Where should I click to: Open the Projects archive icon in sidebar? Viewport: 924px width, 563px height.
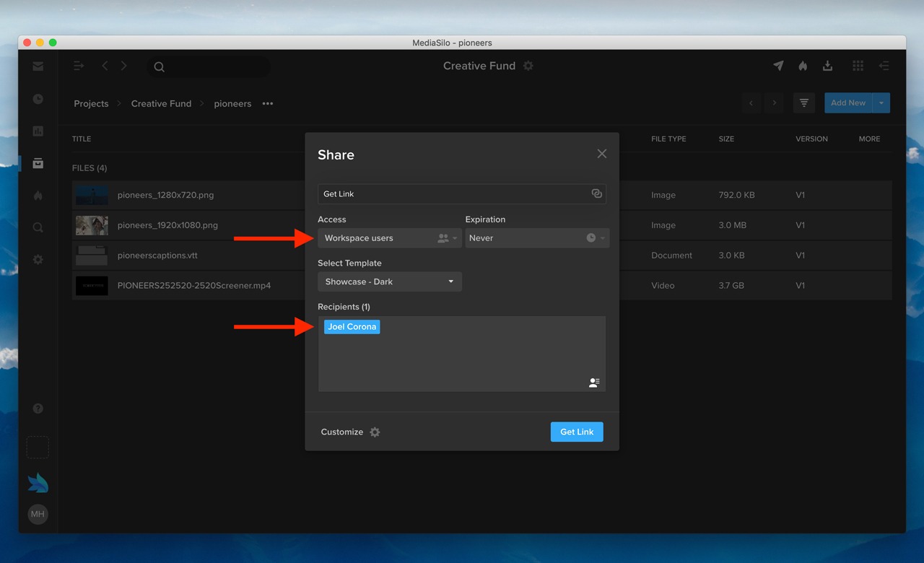pyautogui.click(x=38, y=163)
